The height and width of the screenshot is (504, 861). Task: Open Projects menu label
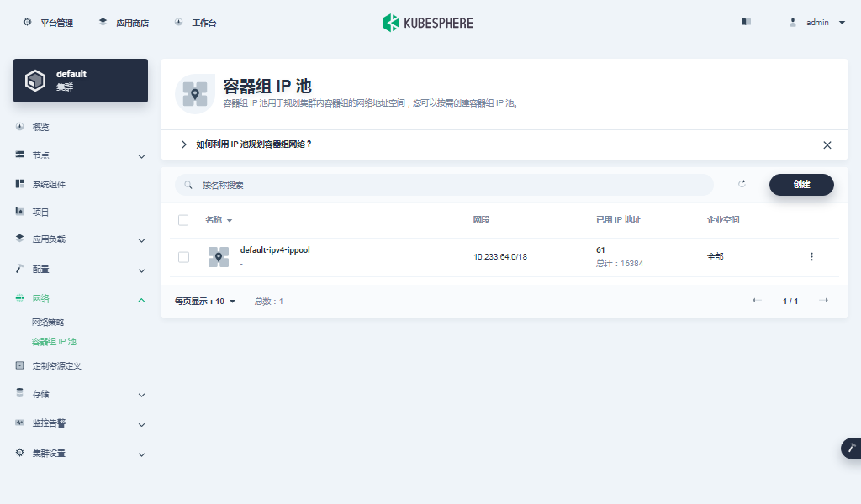[40, 213]
